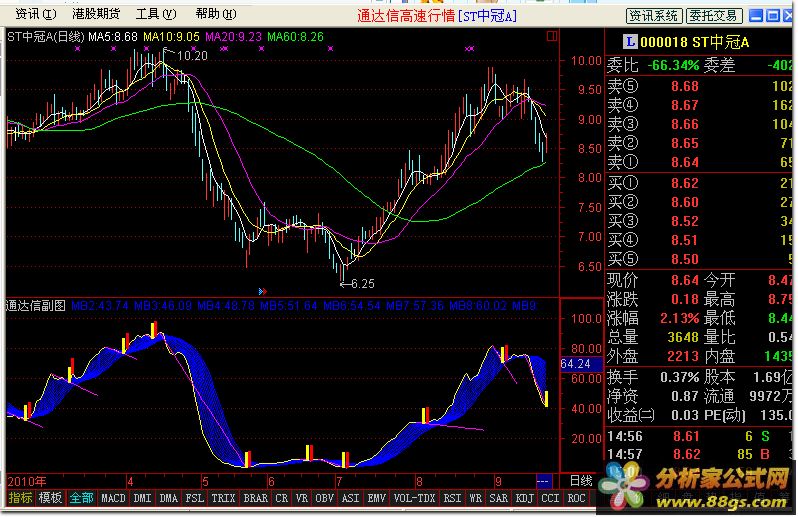Click the 日线 period selector
Screen dimensions: 798x517
(581, 481)
